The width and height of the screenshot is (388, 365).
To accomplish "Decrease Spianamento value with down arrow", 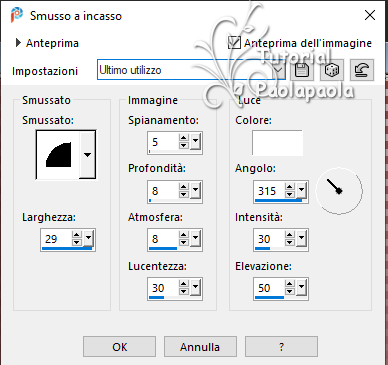I will tap(184, 145).
